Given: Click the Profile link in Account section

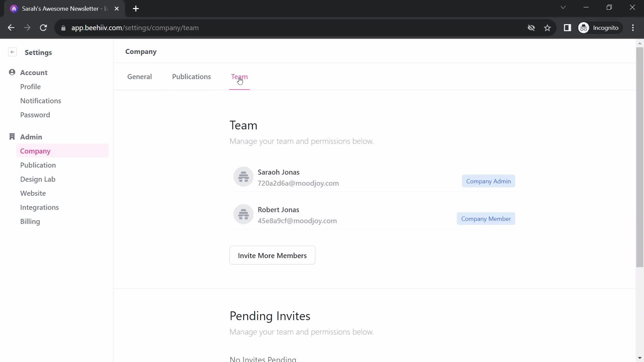Looking at the screenshot, I should coord(31,86).
